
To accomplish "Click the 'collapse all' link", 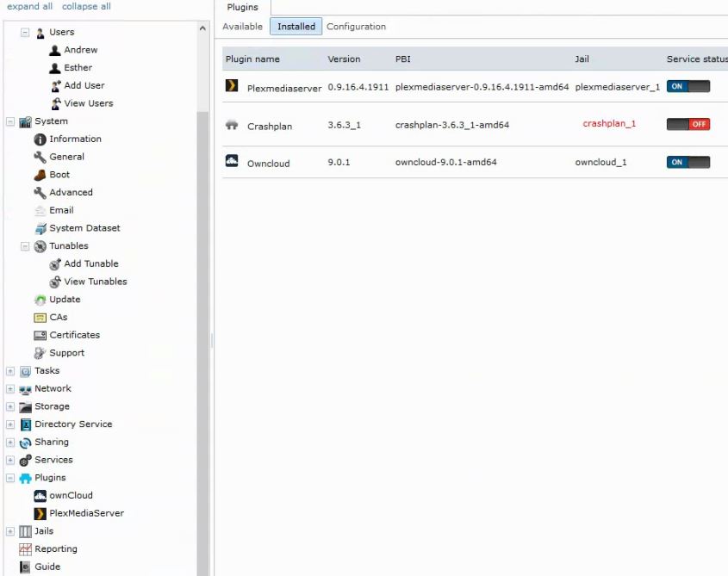I will click(86, 7).
